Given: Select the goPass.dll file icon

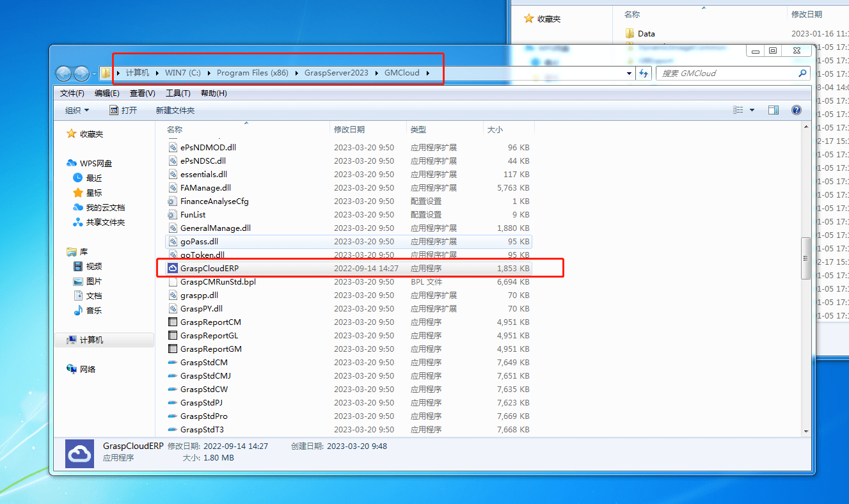Looking at the screenshot, I should [x=173, y=241].
